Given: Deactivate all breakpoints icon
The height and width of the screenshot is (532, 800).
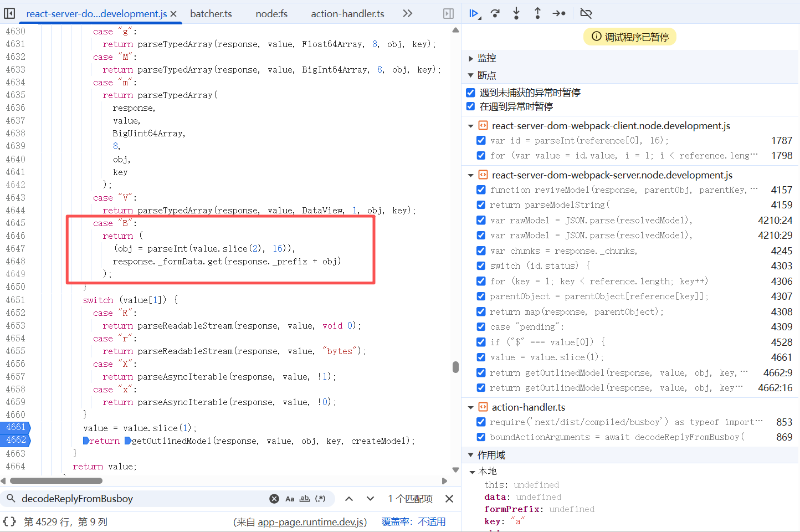Looking at the screenshot, I should click(x=586, y=13).
